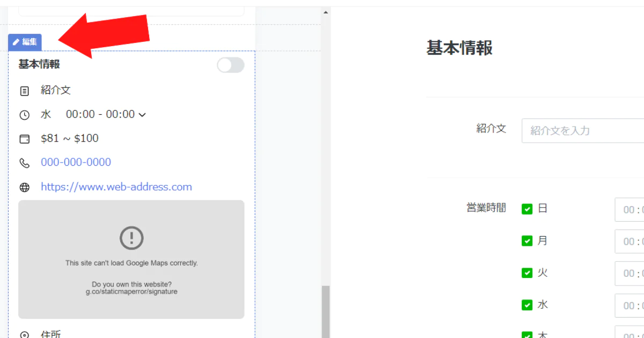Screen dimensions: 644x338
Task: Click the phone icon in preview
Action: coord(24,163)
